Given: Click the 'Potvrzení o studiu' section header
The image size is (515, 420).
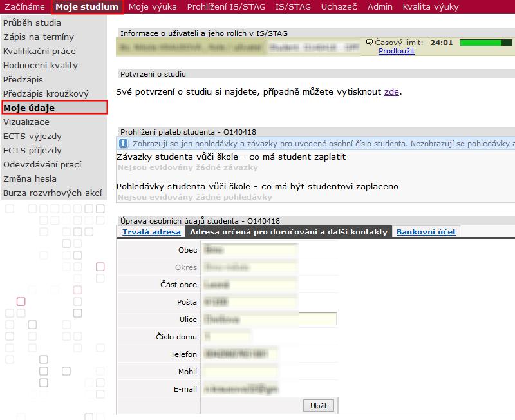Looking at the screenshot, I should pos(153,74).
